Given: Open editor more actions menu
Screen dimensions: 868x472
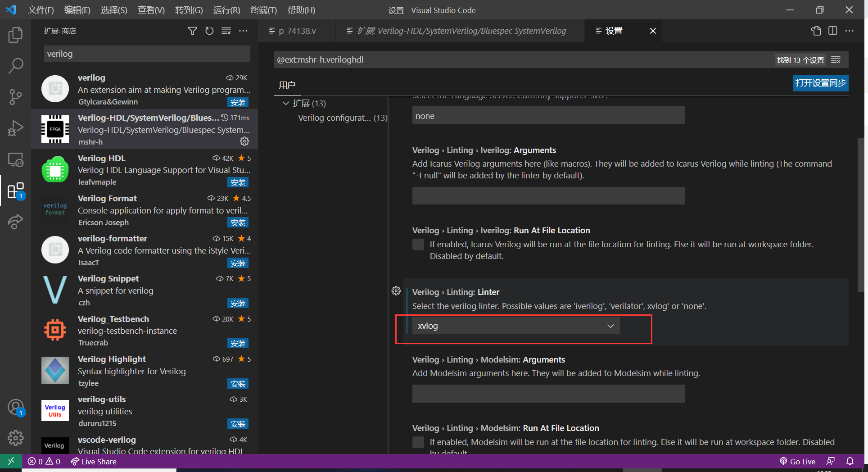Looking at the screenshot, I should (x=850, y=31).
